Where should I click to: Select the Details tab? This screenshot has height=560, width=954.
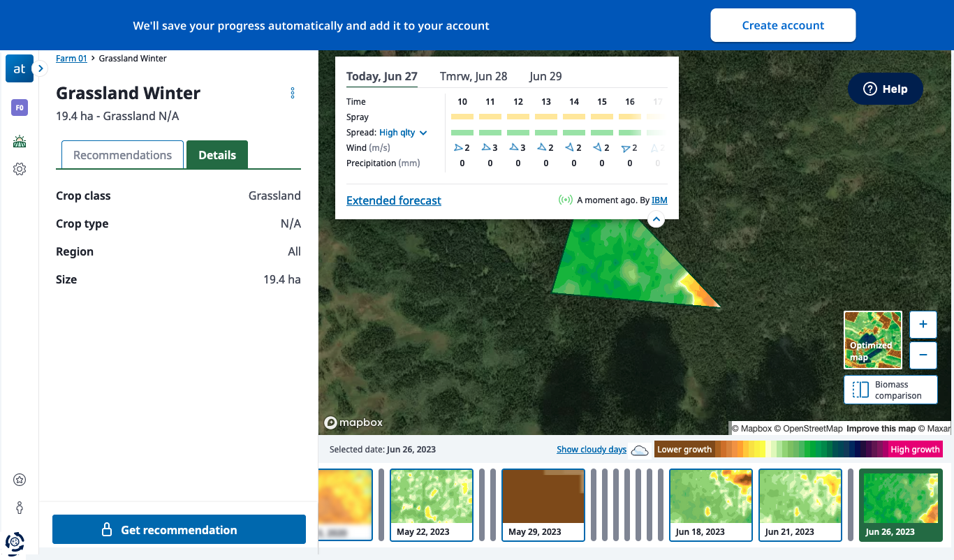click(x=217, y=155)
